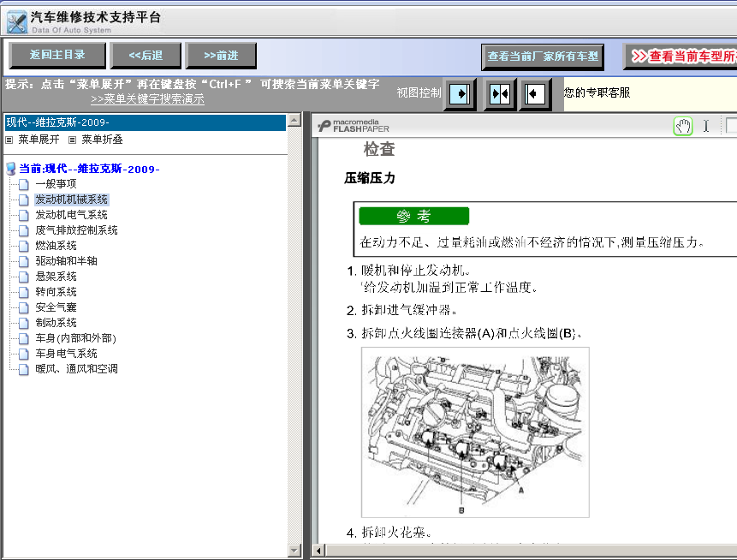Viewport: 737px width, 560px height.
Task: Open the 车身(内部和外部) tree item
Action: [75, 338]
